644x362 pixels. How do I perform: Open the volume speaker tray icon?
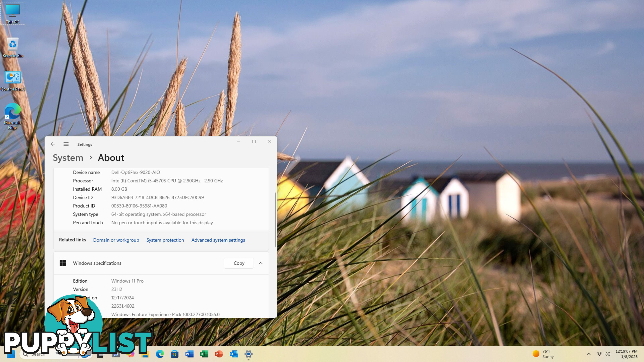tap(607, 354)
